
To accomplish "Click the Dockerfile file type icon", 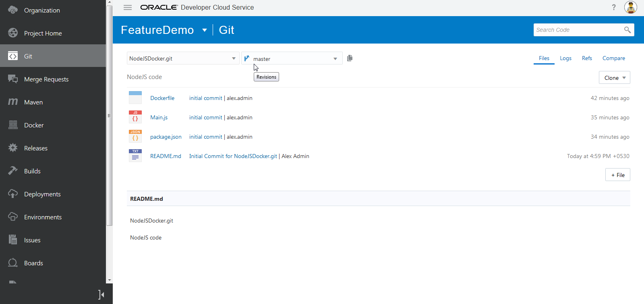I will (x=135, y=98).
